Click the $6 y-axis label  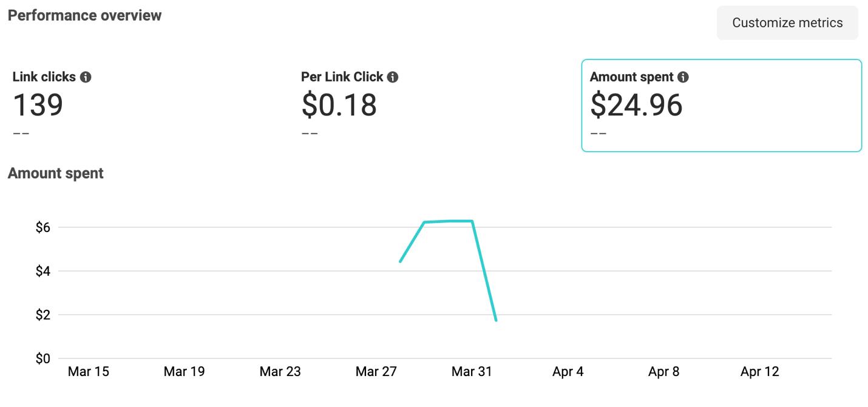[x=42, y=227]
